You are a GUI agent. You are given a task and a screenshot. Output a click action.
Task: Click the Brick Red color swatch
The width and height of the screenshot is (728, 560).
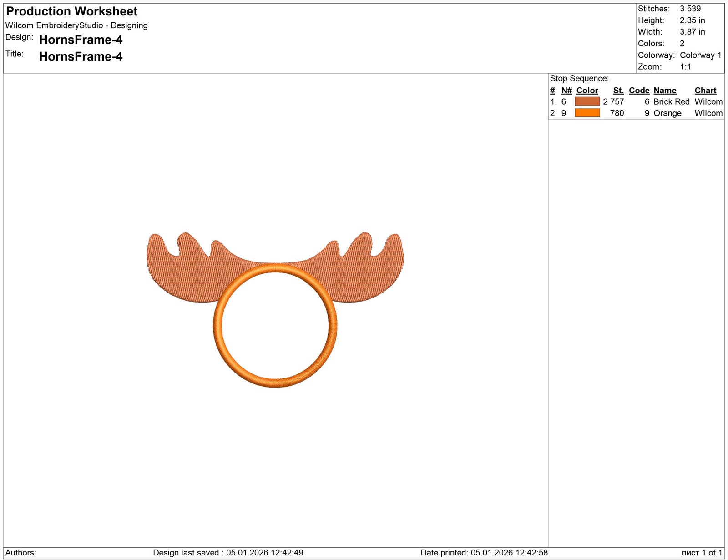pos(587,101)
